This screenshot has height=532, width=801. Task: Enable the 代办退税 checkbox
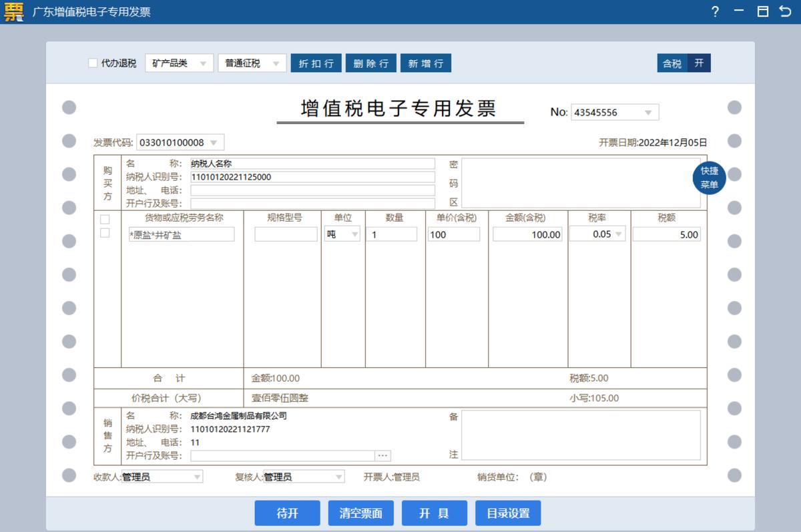coord(93,63)
